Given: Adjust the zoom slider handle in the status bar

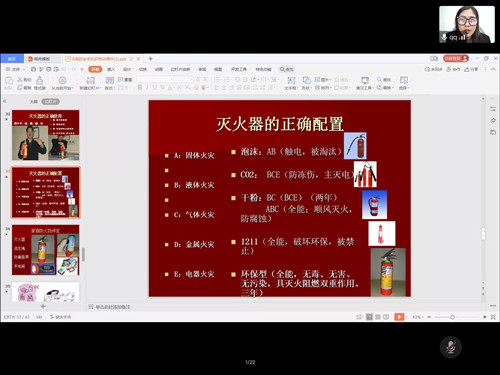Looking at the screenshot, I should coord(452,317).
